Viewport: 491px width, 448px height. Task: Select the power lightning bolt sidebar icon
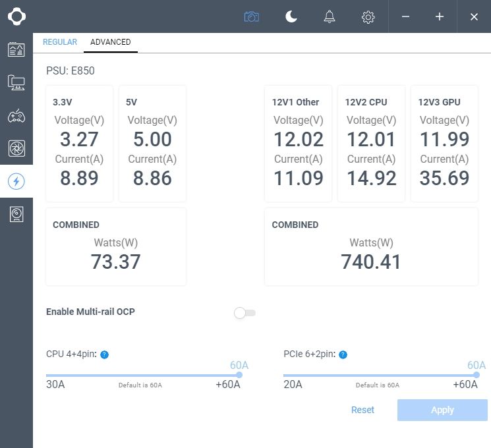pyautogui.click(x=16, y=181)
